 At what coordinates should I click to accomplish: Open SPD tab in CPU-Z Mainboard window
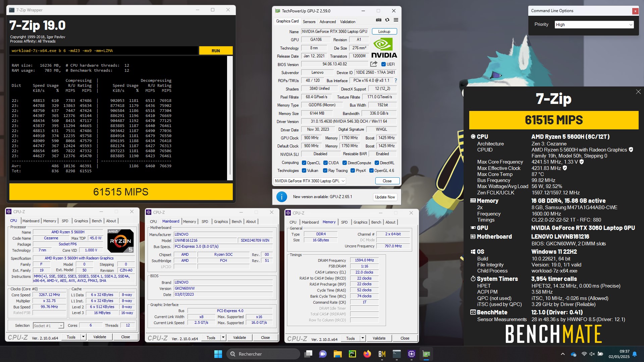click(205, 222)
